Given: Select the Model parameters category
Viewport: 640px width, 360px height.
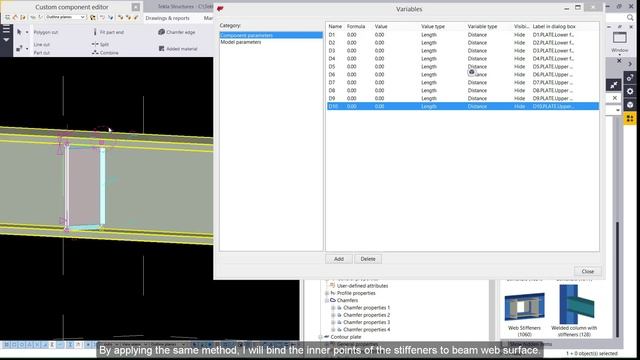Looking at the screenshot, I should [241, 42].
